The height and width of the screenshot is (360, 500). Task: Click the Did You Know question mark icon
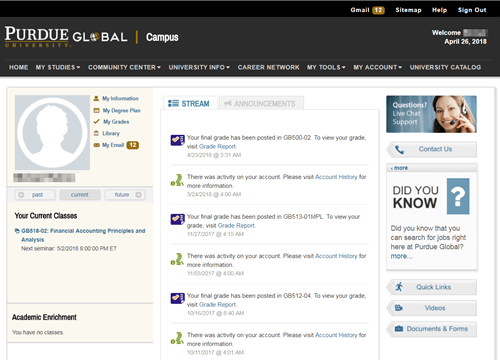pyautogui.click(x=458, y=196)
